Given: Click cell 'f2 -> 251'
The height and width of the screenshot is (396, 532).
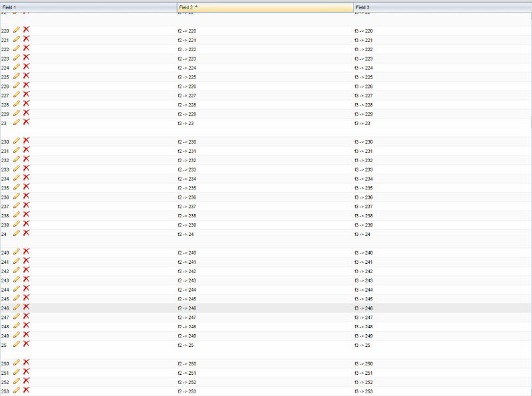Looking at the screenshot, I should [x=188, y=373].
